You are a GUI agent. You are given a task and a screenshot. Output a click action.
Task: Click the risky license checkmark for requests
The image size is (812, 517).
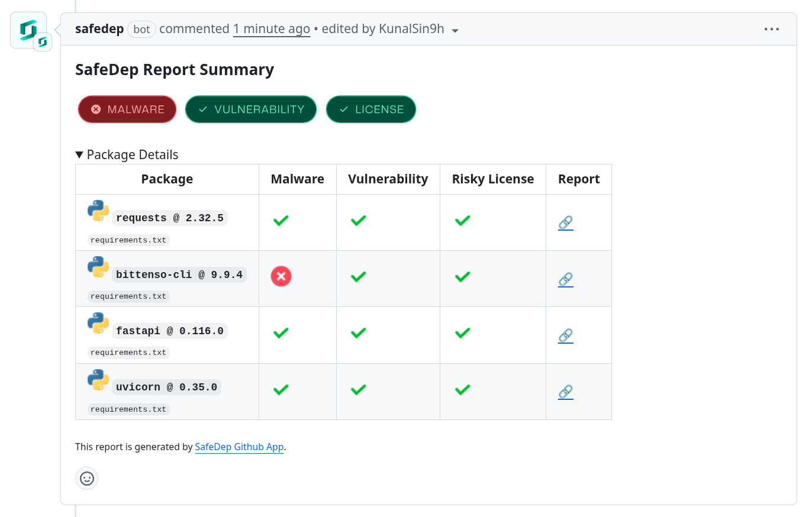coord(462,221)
